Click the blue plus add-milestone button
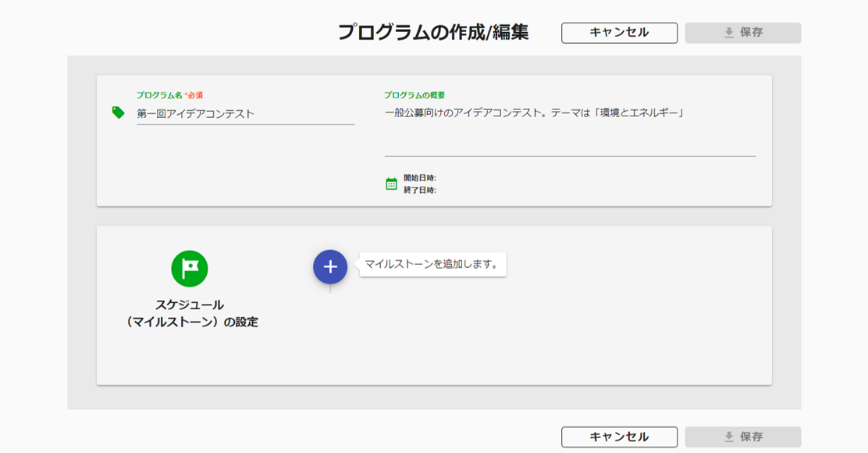The width and height of the screenshot is (868, 453). [330, 267]
